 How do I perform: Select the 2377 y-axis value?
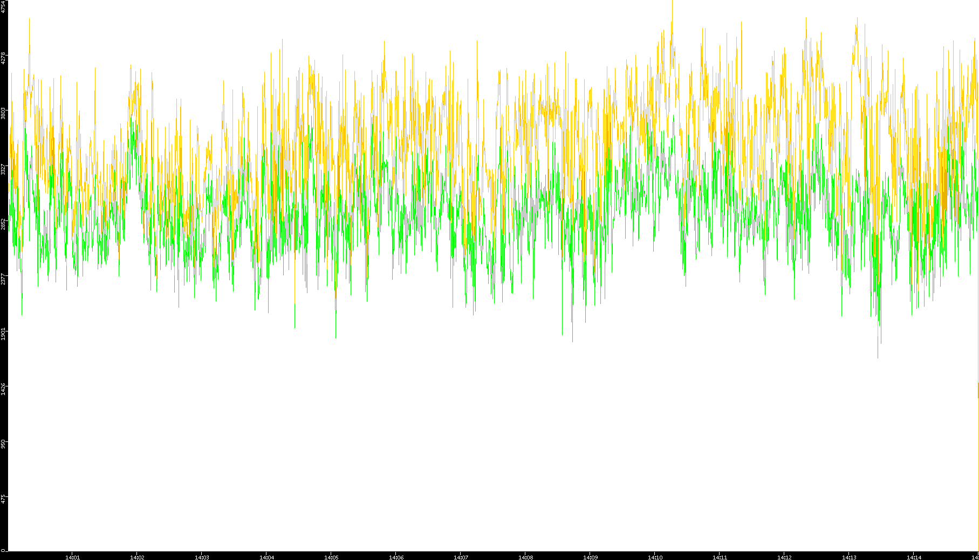point(3,279)
